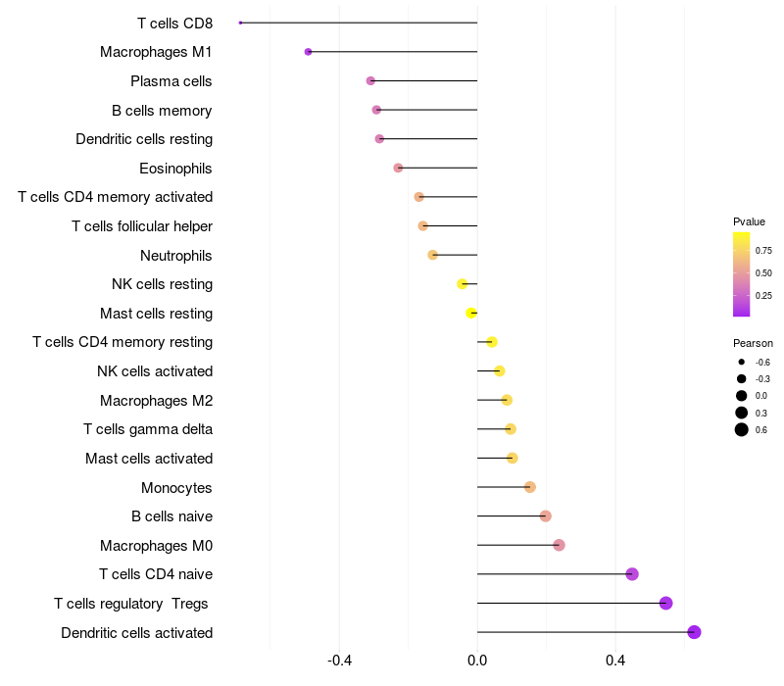Click the Plasma cells data dot
784x686 pixels.
pos(370,81)
